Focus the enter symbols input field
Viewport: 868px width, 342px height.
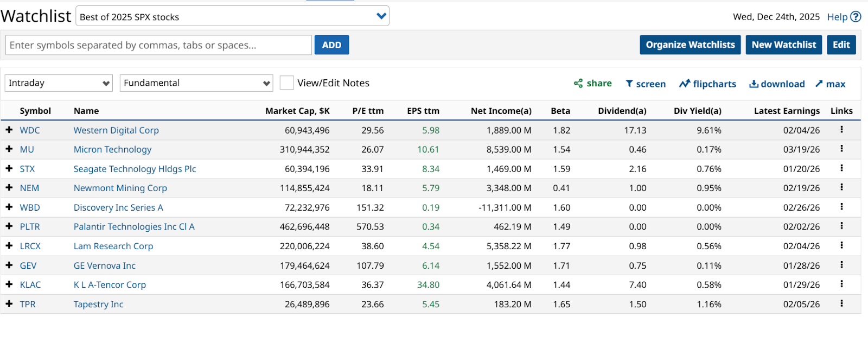(158, 45)
